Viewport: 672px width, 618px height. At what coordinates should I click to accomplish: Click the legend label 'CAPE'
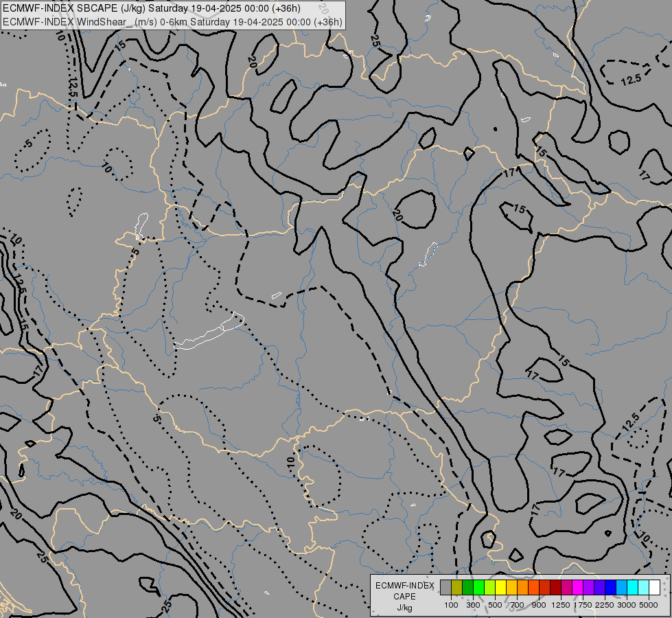click(404, 597)
